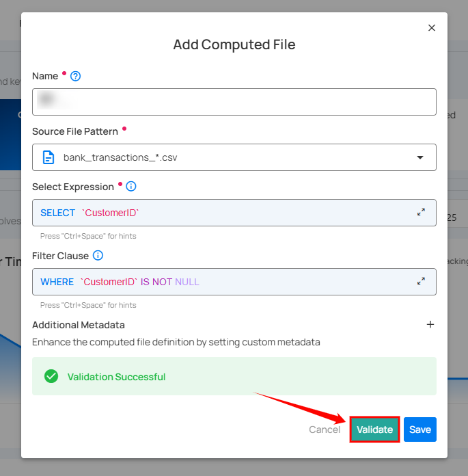Click the WHERE keyword in Filter Clause
Viewport: 468px width, 476px height.
(x=57, y=282)
